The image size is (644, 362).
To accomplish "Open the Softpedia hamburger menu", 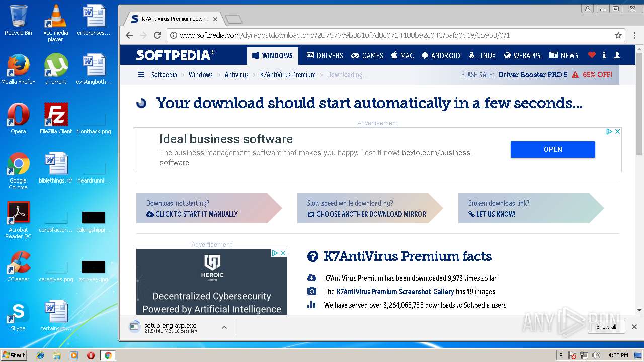I will 141,74.
